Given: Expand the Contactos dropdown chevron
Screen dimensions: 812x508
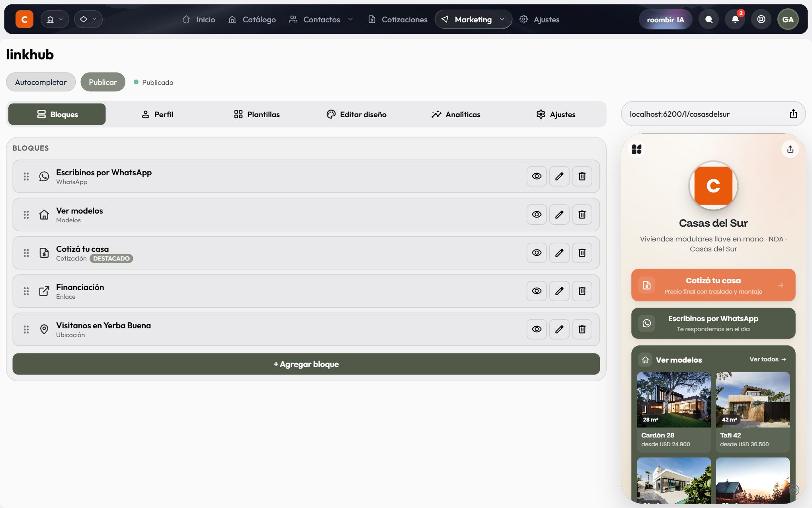Looking at the screenshot, I should [x=350, y=19].
